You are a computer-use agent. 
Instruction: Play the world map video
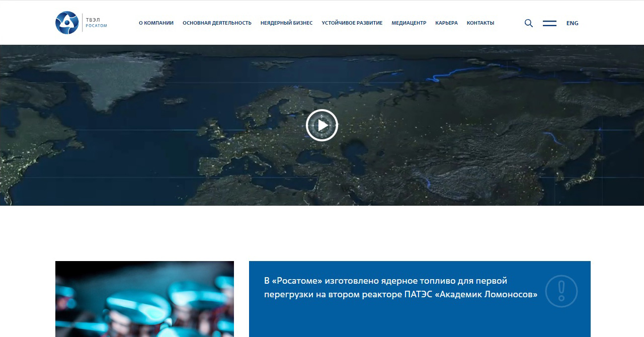[x=322, y=125]
